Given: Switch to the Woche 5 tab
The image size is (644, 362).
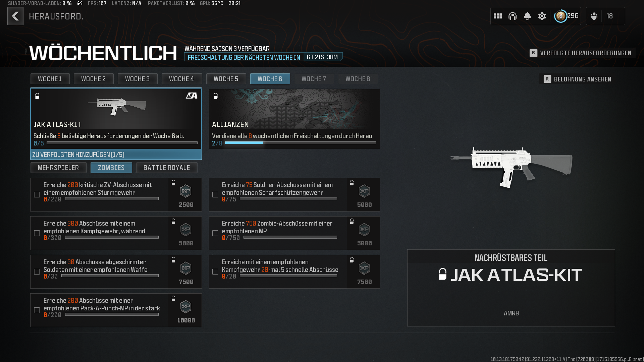Looking at the screenshot, I should point(226,79).
